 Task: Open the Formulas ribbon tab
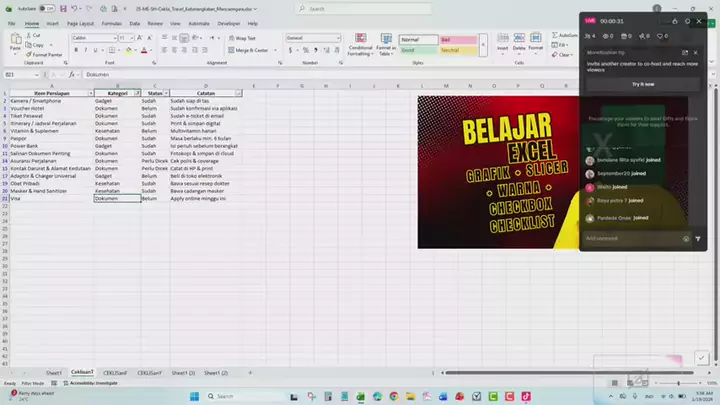112,22
